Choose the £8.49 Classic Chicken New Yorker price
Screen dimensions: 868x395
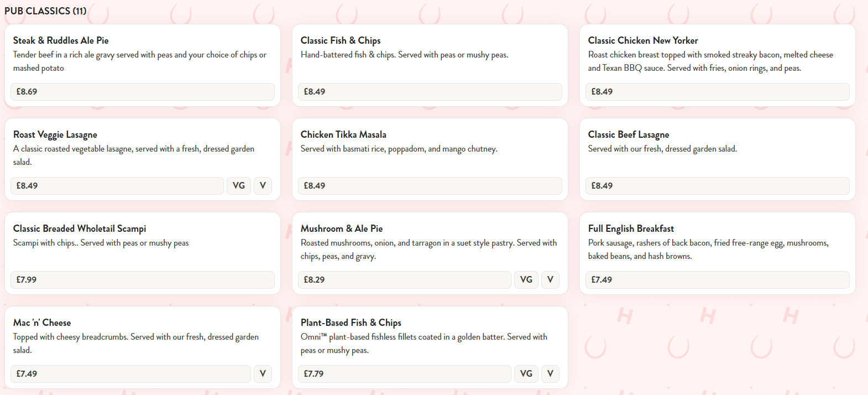718,92
